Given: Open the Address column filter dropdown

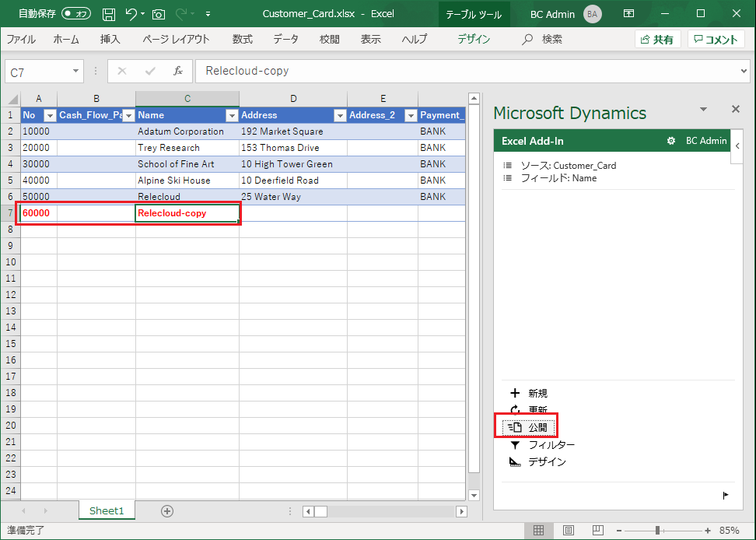Looking at the screenshot, I should (341, 115).
